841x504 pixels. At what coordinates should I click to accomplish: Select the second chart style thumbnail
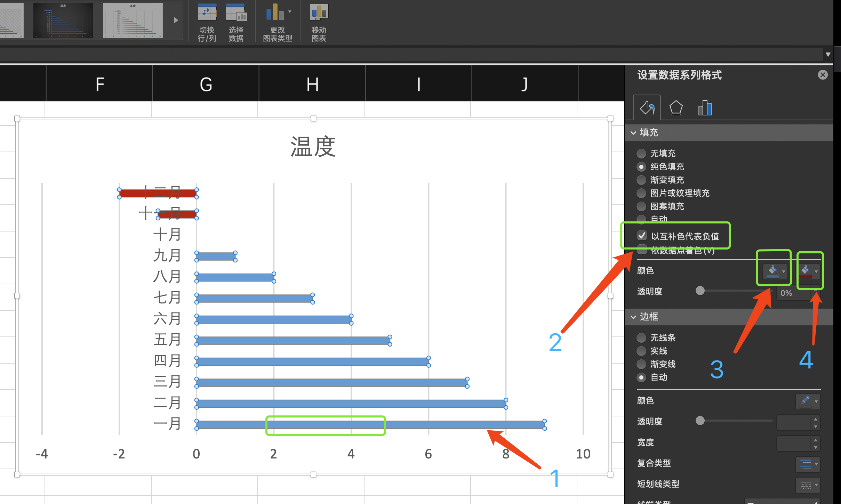point(63,20)
